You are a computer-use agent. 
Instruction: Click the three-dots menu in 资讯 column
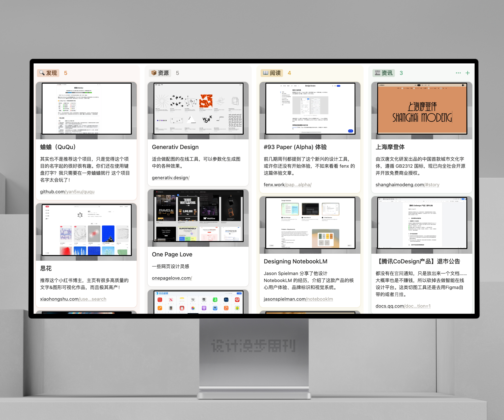[458, 73]
